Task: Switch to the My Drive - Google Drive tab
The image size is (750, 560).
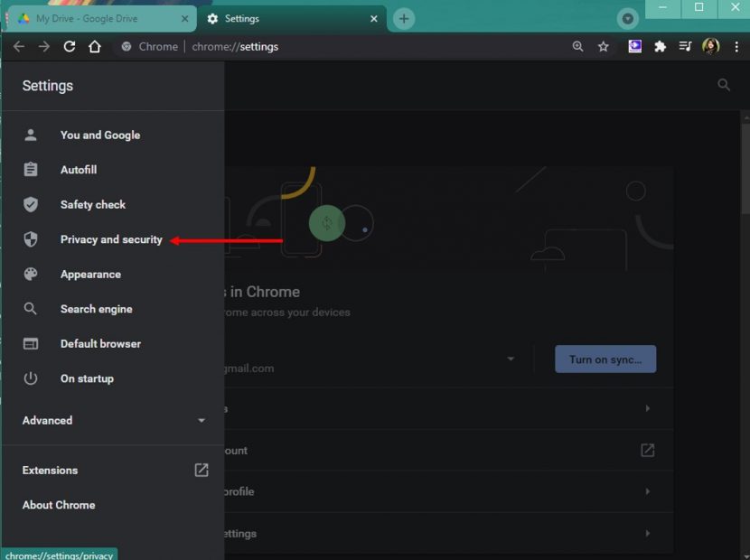Action: click(102, 19)
